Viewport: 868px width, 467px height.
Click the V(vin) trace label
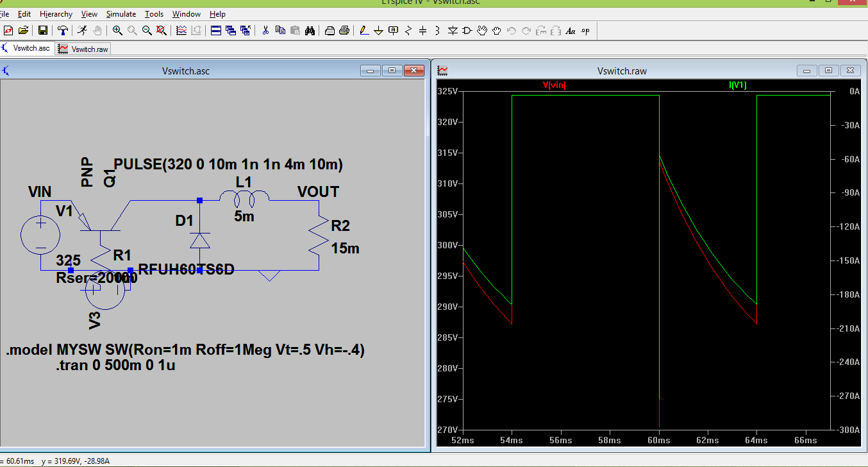click(x=554, y=85)
